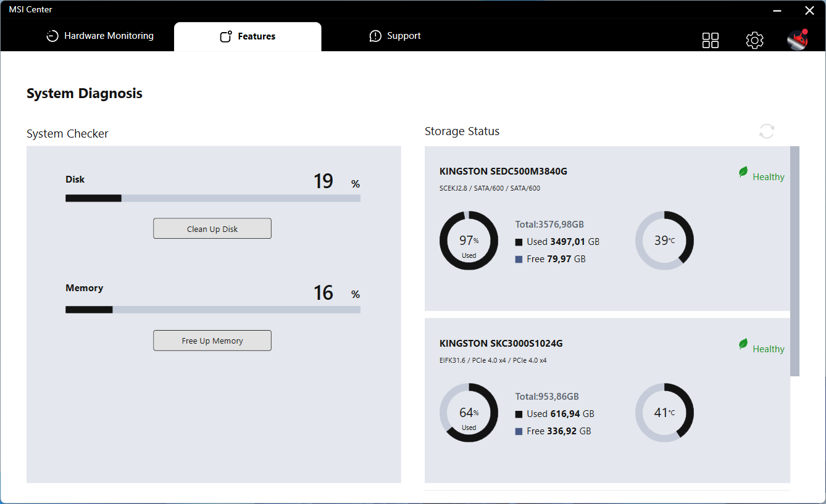Switch to the Features tab
Viewport: 826px width, 504px height.
click(x=248, y=36)
